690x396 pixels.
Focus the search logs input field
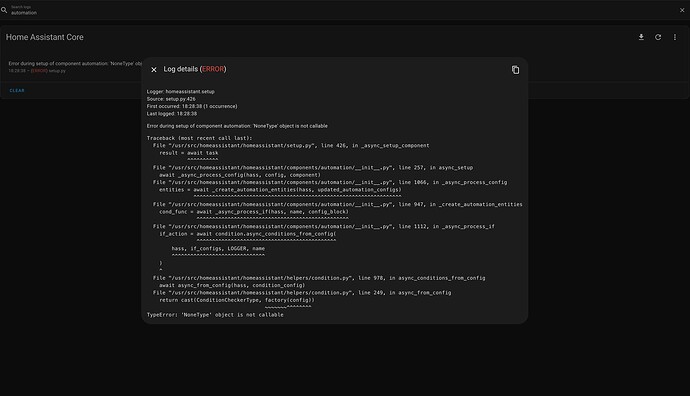(x=343, y=10)
